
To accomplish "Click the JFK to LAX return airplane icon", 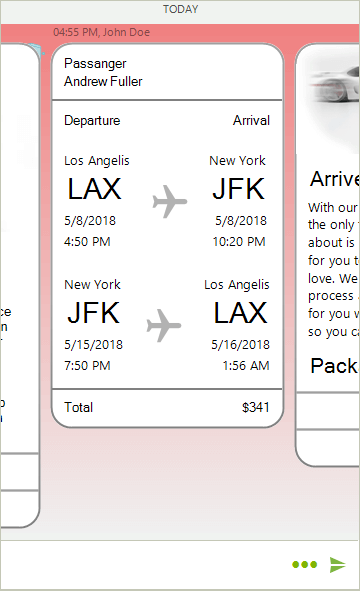I will point(164,325).
